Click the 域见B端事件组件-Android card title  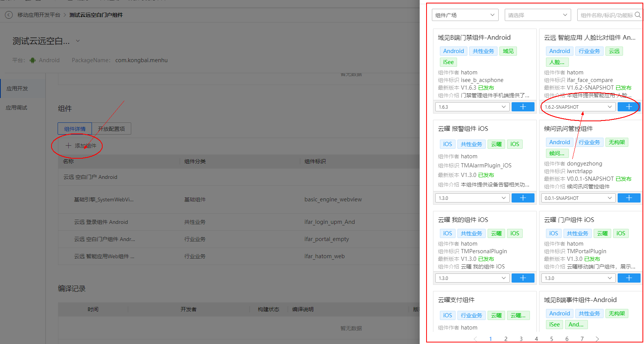pyautogui.click(x=580, y=300)
